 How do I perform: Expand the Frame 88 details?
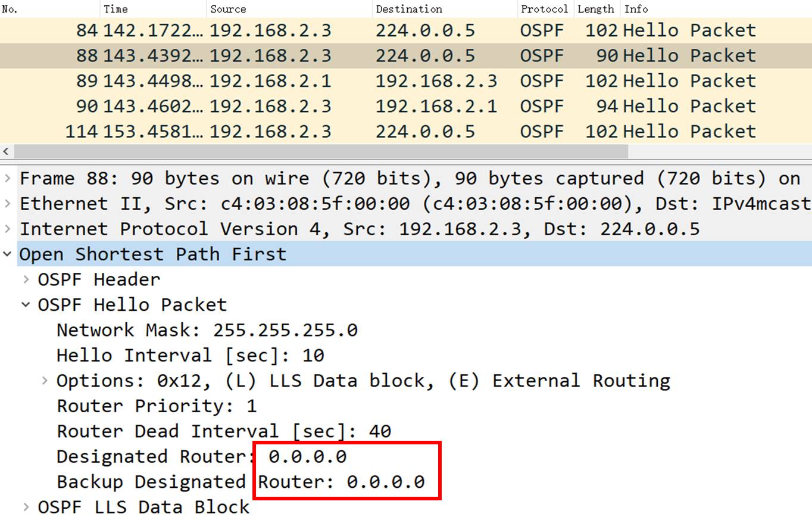pyautogui.click(x=7, y=178)
